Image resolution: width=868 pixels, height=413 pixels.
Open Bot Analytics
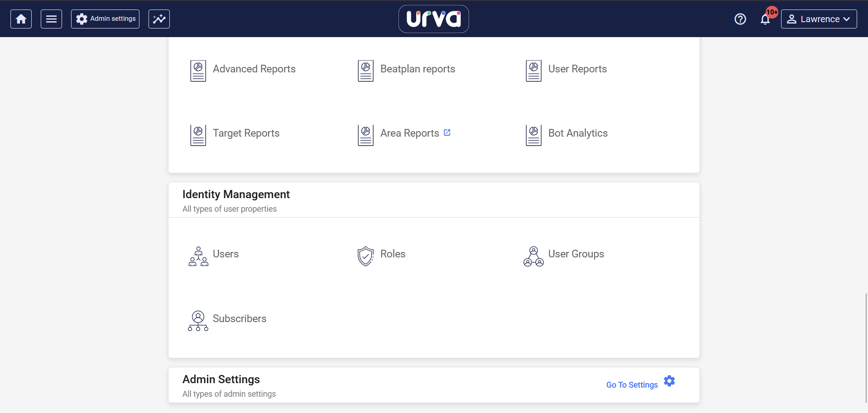click(x=578, y=133)
